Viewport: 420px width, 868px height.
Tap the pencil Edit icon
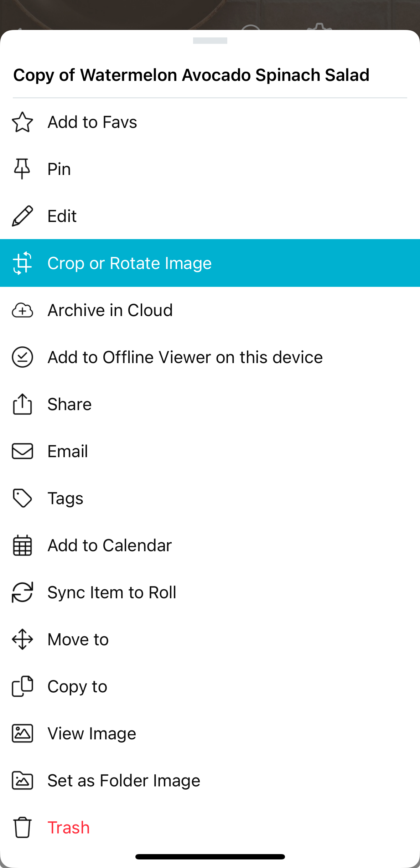[22, 216]
